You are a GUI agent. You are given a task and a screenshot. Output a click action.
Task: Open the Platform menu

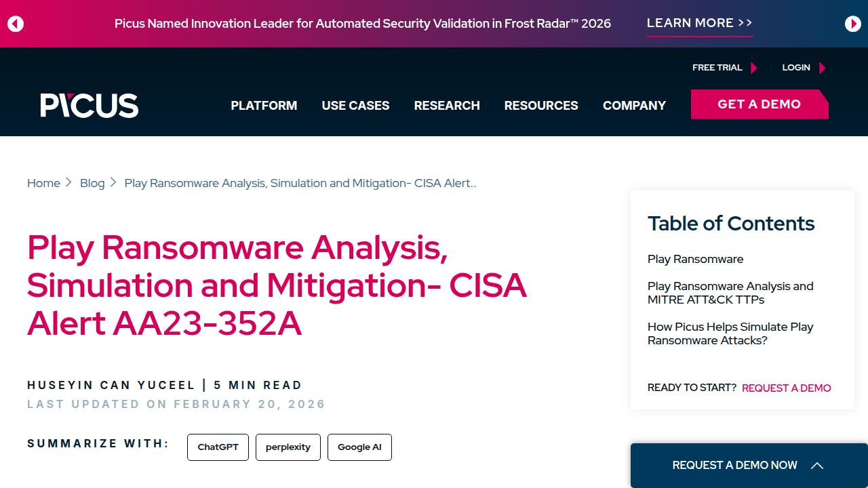tap(264, 106)
